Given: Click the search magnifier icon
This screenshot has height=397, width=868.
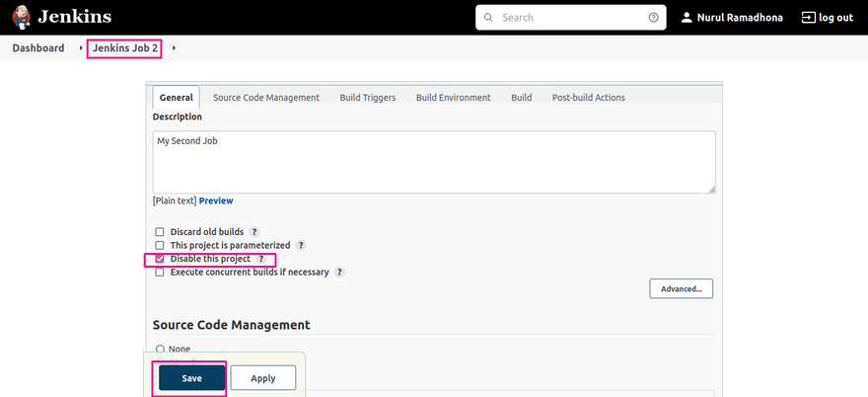Looking at the screenshot, I should pyautogui.click(x=488, y=18).
